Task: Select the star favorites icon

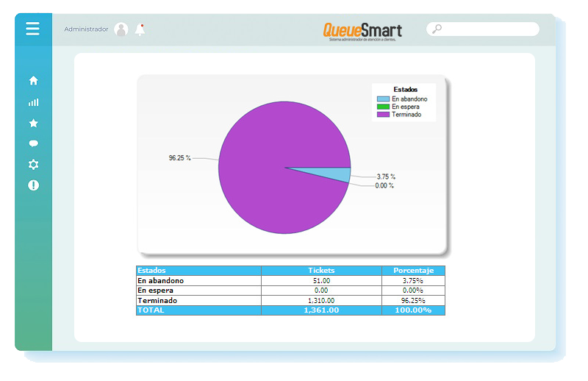Action: pyautogui.click(x=33, y=123)
